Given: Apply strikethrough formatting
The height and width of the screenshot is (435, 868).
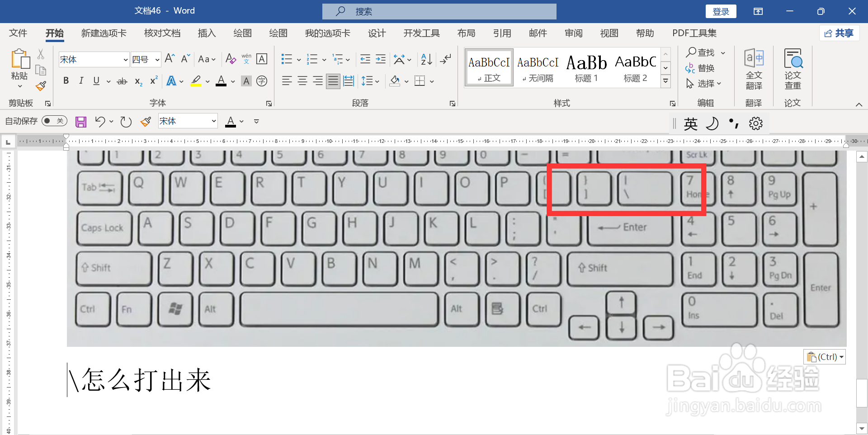Looking at the screenshot, I should coord(122,81).
